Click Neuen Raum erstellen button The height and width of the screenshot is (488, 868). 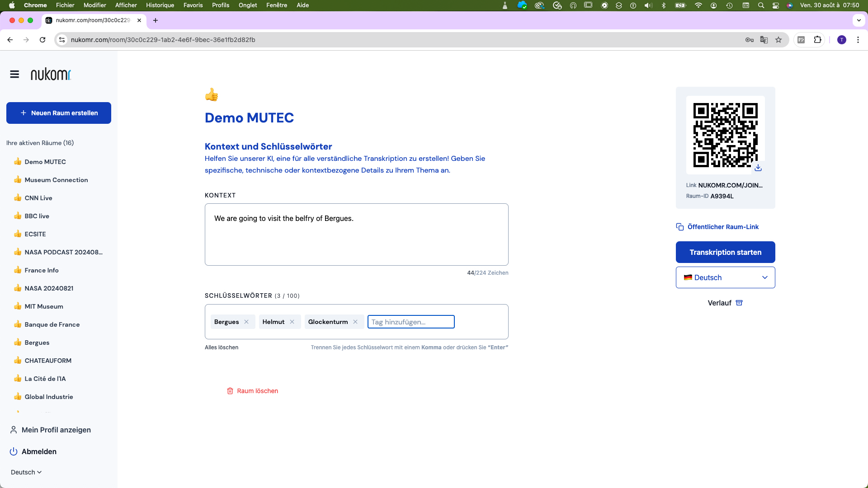59,113
